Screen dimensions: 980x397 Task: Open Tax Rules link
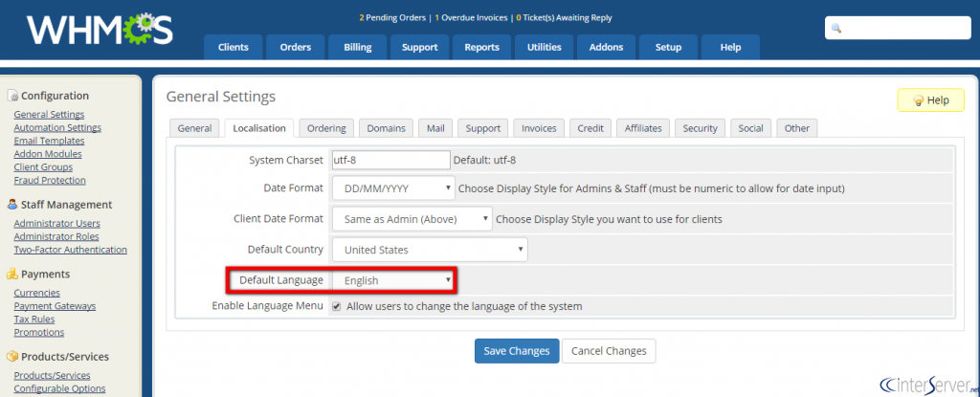[34, 319]
